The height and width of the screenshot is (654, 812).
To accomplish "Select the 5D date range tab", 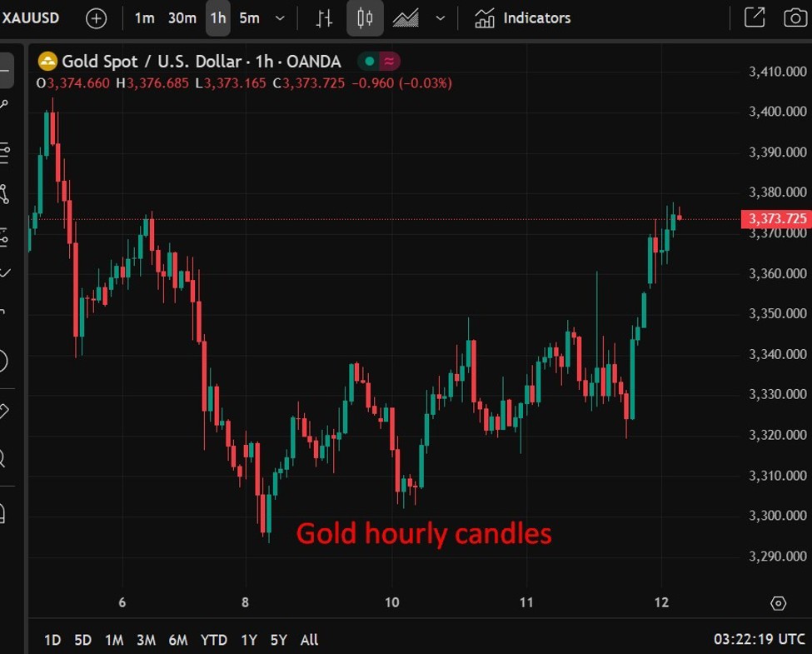I will pos(82,640).
